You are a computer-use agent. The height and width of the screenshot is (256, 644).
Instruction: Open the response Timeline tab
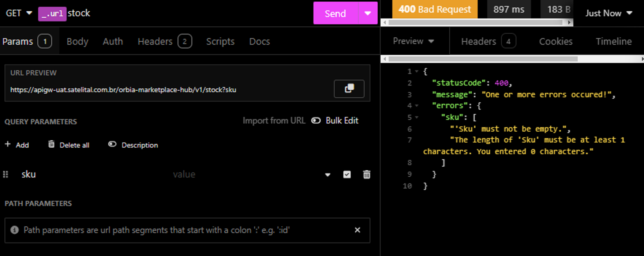click(613, 41)
